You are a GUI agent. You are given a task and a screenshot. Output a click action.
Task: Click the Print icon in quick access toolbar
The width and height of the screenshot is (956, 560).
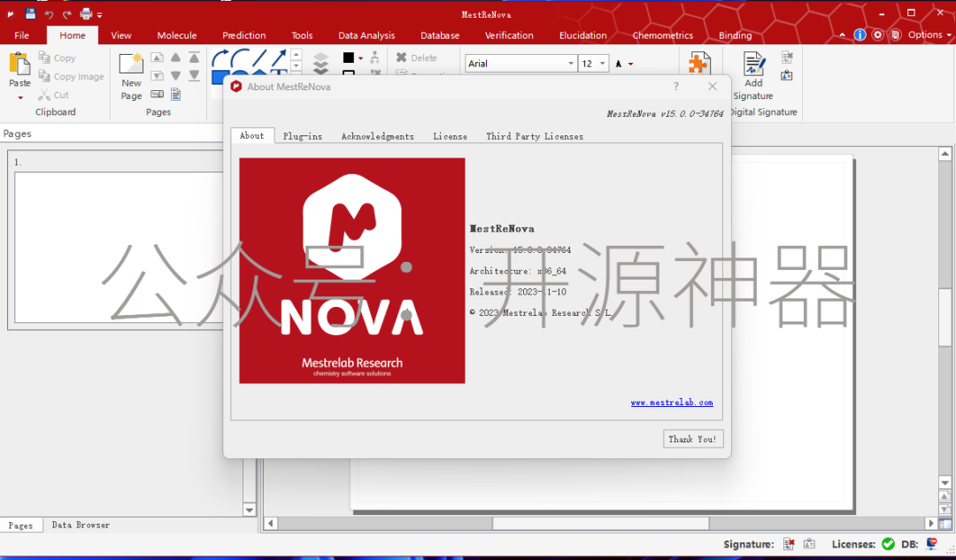(86, 14)
